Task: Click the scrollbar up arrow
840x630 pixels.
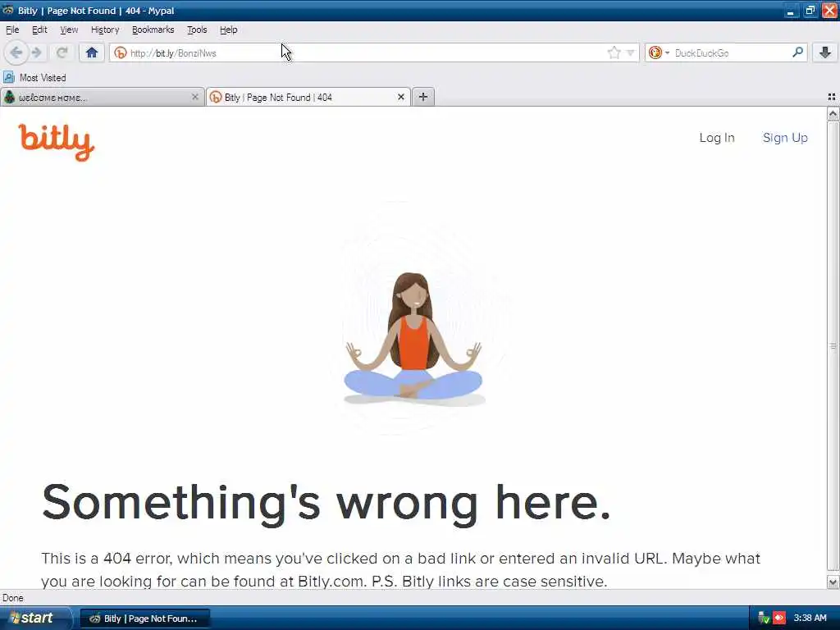Action: pos(833,113)
